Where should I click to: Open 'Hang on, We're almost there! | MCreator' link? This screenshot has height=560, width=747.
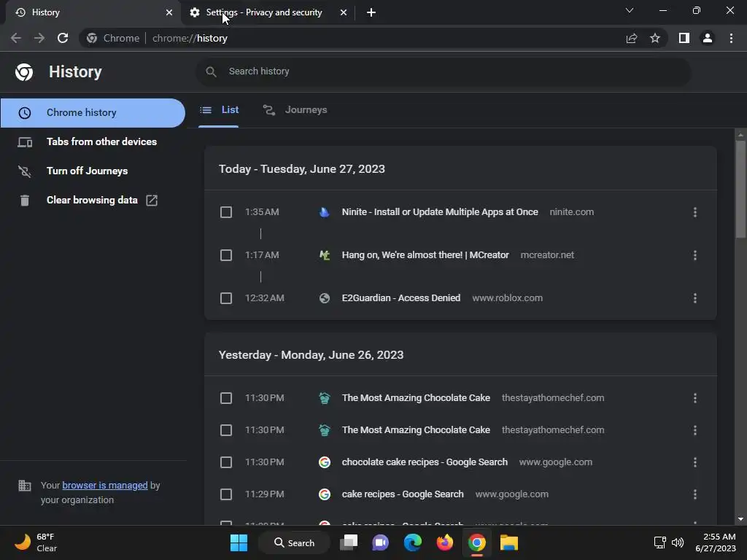coord(425,255)
